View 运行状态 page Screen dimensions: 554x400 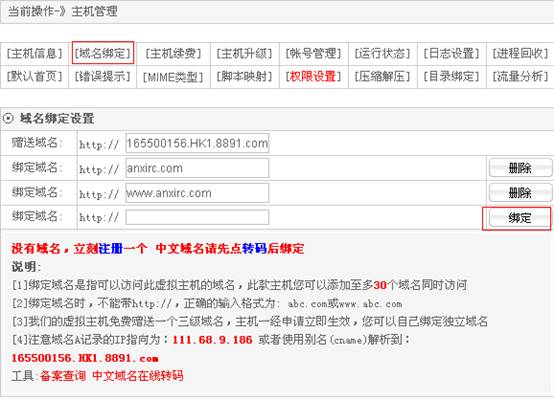click(x=382, y=53)
